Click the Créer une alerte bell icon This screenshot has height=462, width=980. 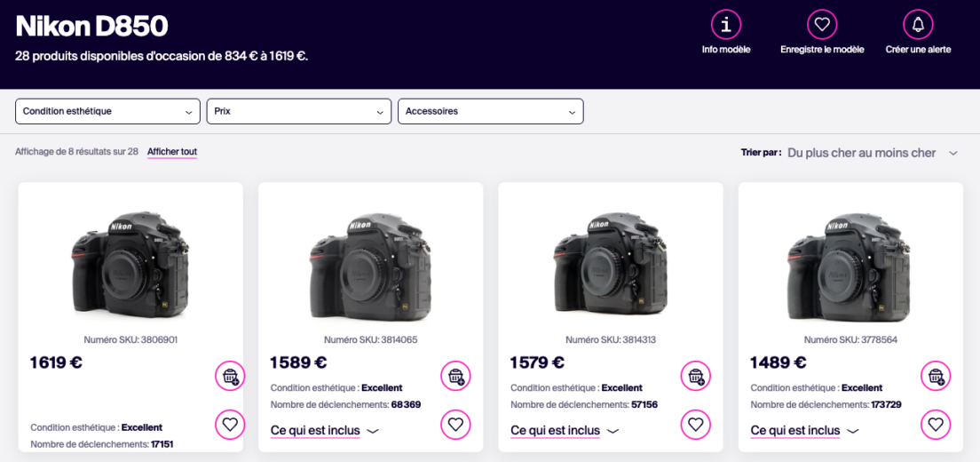coord(918,25)
